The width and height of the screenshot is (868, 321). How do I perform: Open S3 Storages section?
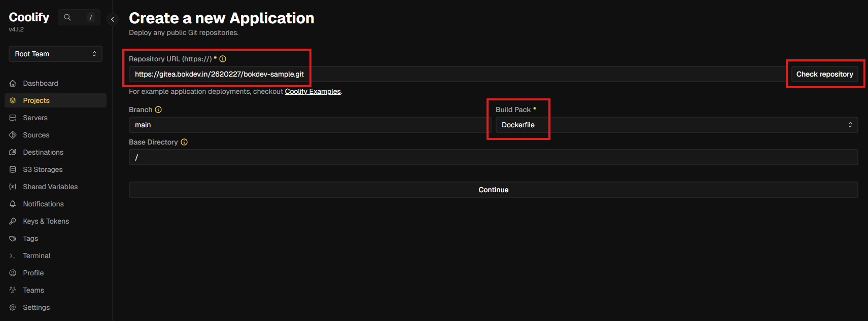point(55,169)
